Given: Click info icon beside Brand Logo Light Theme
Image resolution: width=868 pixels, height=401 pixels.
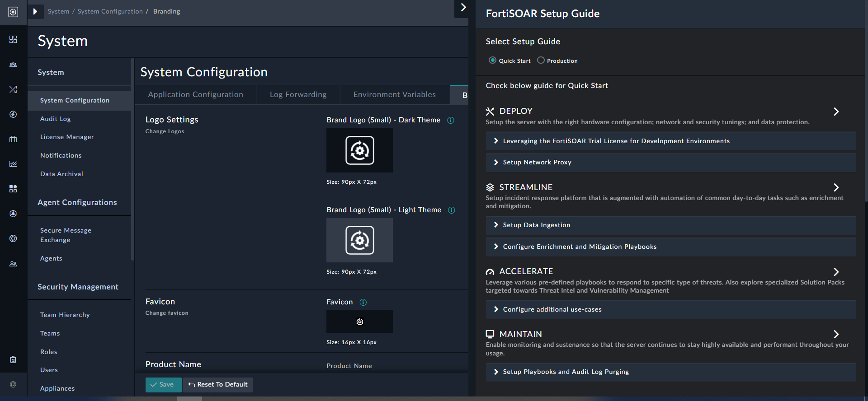Looking at the screenshot, I should [452, 210].
